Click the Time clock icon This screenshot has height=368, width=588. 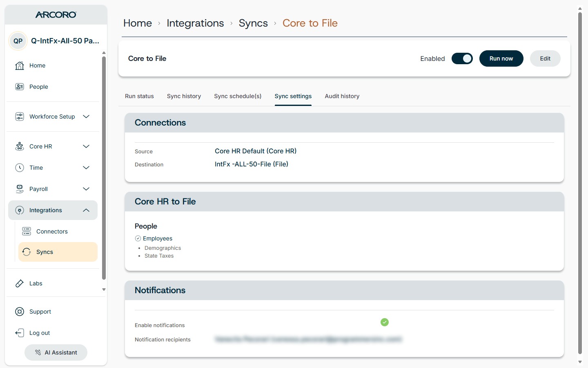pos(20,168)
